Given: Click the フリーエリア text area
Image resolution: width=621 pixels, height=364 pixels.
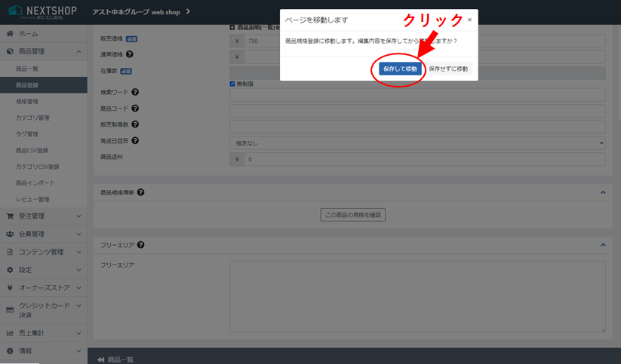Looking at the screenshot, I should click(x=417, y=296).
